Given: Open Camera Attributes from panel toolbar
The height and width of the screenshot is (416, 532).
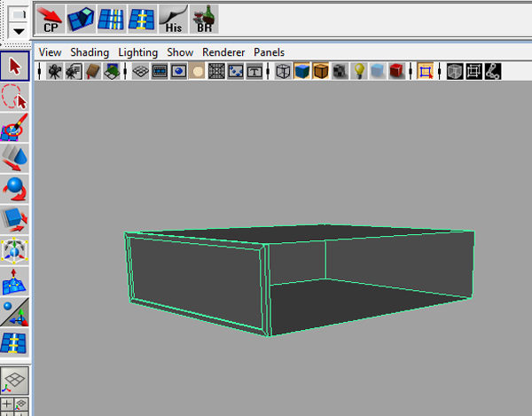Looking at the screenshot, I should coord(74,71).
